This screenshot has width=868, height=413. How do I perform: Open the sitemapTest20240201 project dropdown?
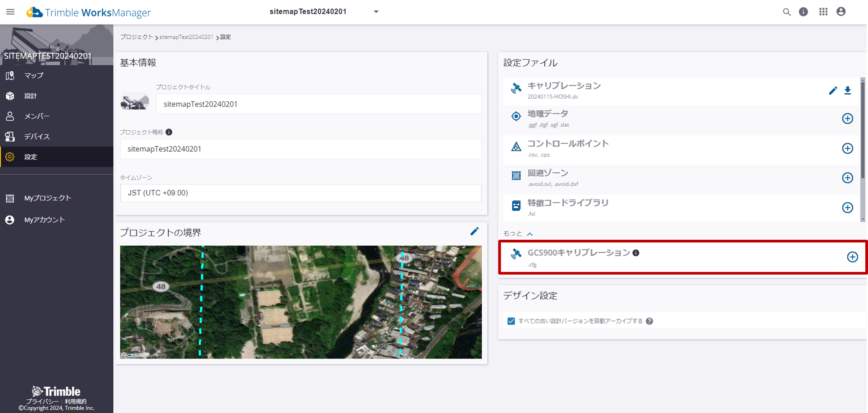376,12
